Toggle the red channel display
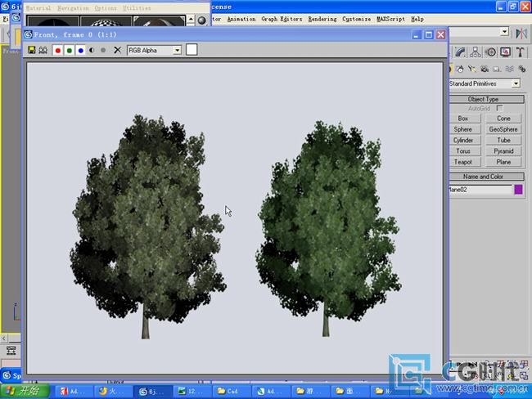The image size is (532, 399). click(57, 50)
